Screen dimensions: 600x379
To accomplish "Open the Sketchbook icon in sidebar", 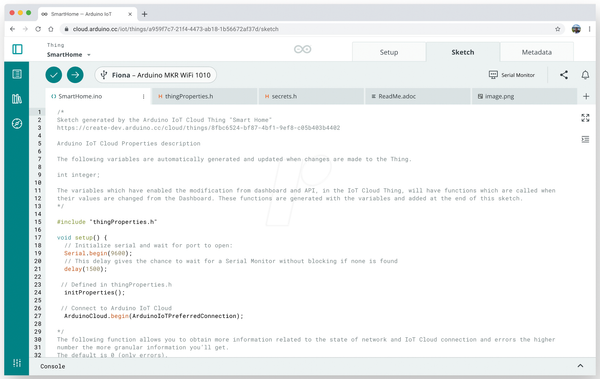I will tap(17, 74).
